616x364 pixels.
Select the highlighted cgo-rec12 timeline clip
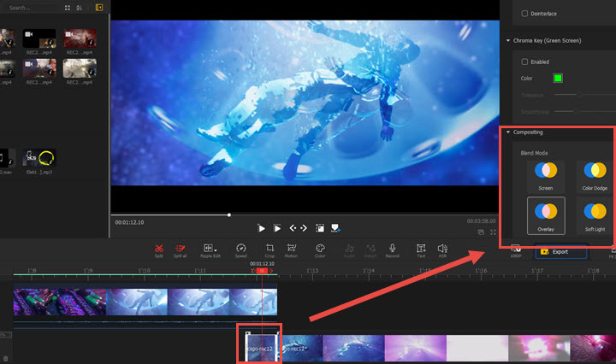(262, 347)
